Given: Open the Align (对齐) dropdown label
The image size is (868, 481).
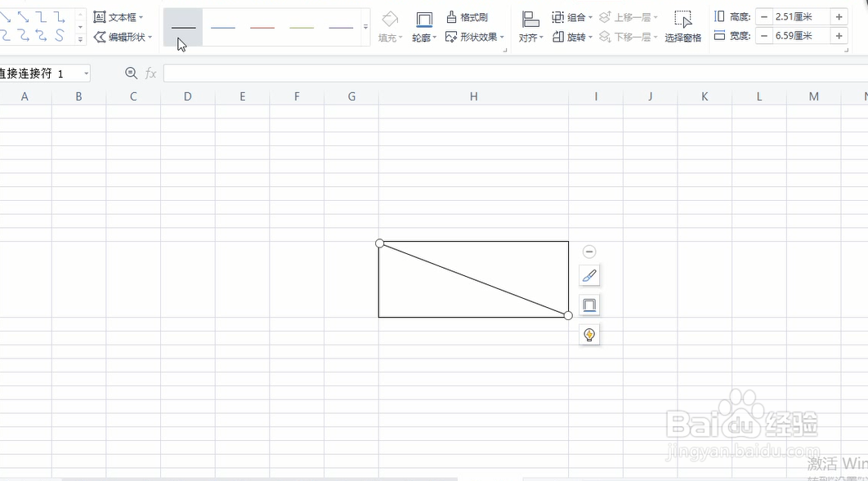Looking at the screenshot, I should tap(531, 38).
